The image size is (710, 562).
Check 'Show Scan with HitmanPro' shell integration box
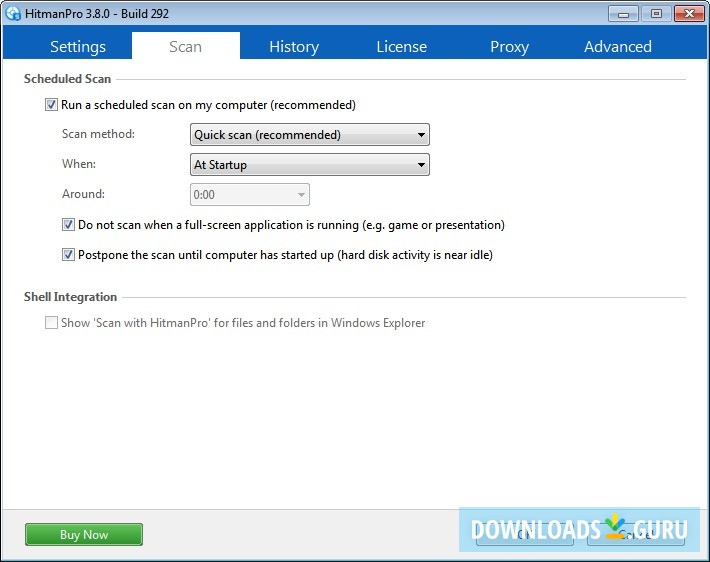[x=51, y=322]
